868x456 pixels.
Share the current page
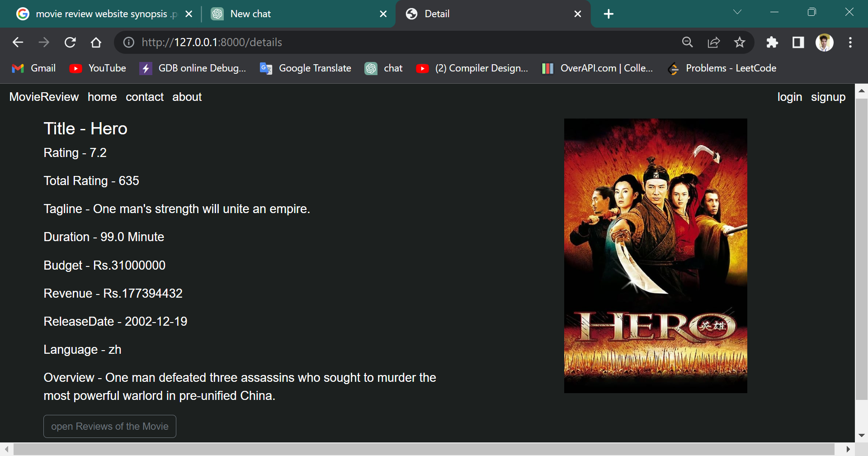713,42
